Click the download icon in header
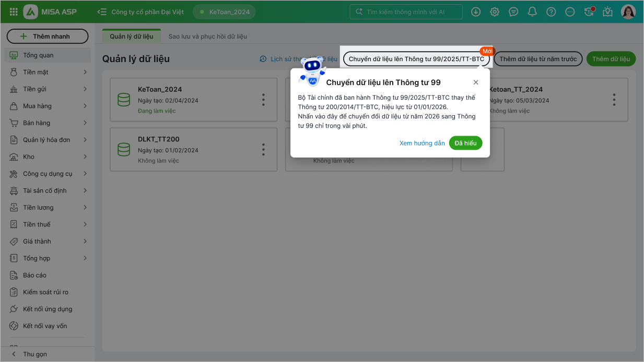Screen dimensions: 644x362 (x=475, y=11)
